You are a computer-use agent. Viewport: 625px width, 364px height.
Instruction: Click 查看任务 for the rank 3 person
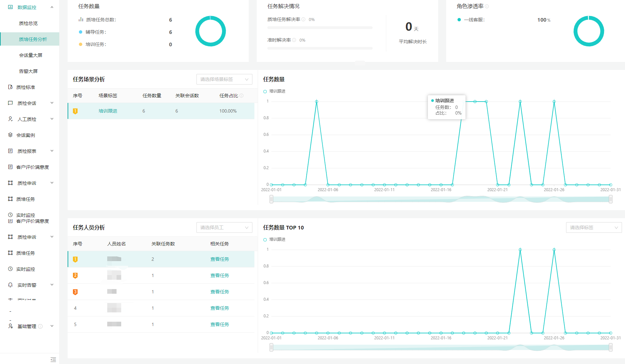click(x=220, y=292)
